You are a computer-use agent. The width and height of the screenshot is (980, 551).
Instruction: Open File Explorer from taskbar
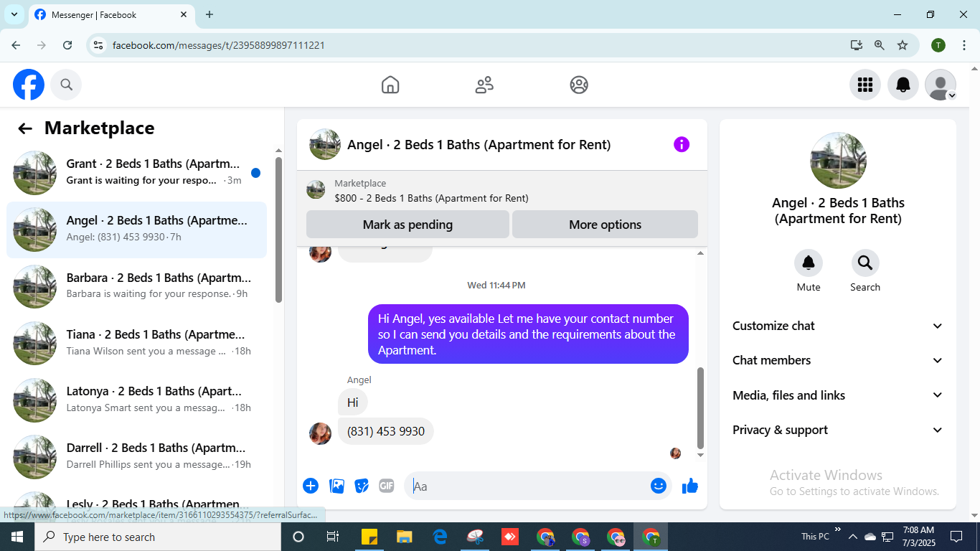(405, 537)
